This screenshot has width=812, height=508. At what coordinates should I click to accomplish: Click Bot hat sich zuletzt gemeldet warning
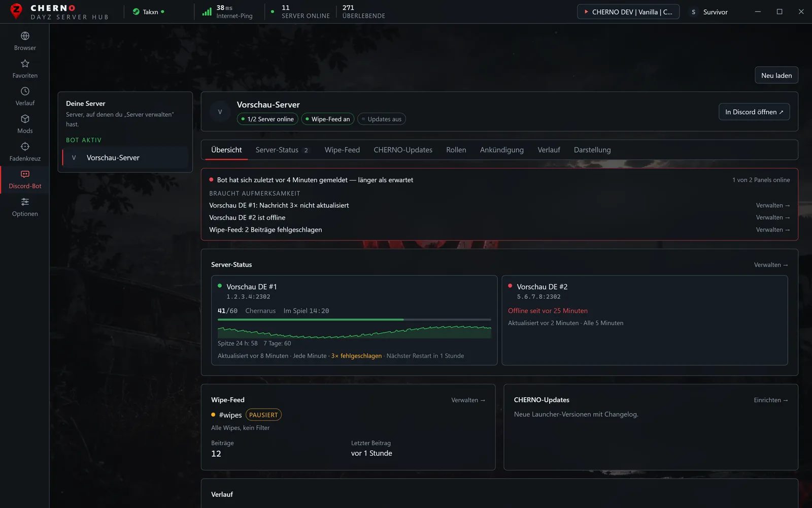(315, 180)
